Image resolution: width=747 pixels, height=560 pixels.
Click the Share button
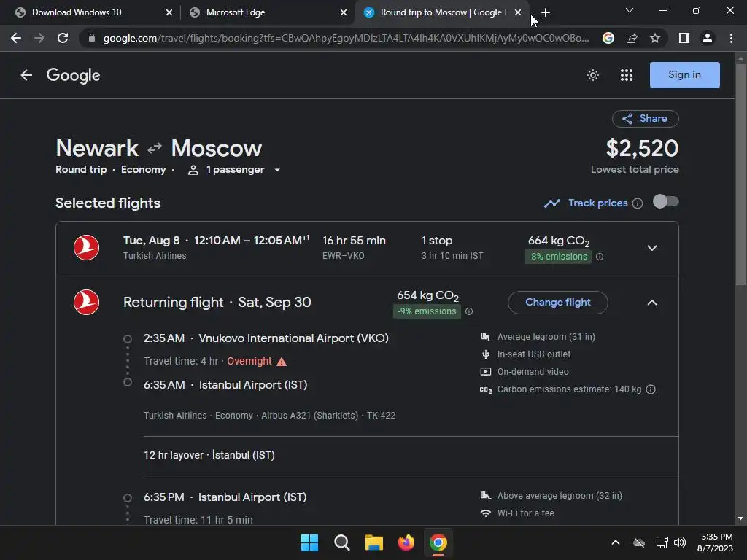point(645,119)
